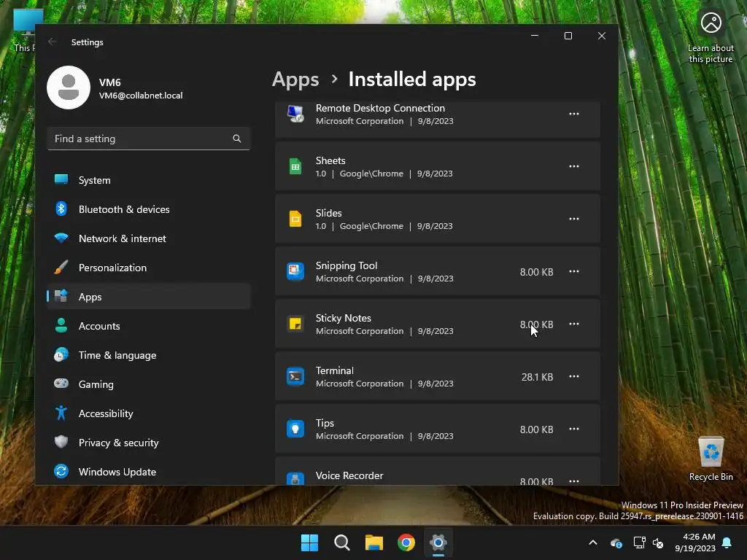
Task: Open the date and time clock in taskbar
Action: click(x=694, y=542)
